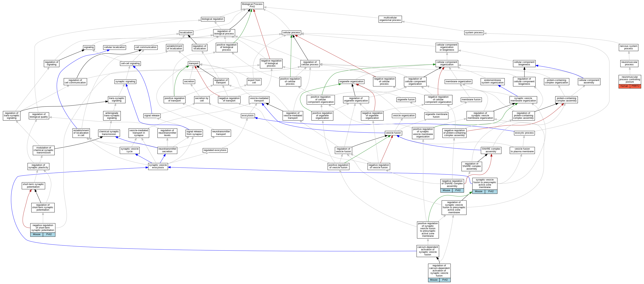
Task: Select the 'synaptic signaling' node
Action: (x=125, y=82)
